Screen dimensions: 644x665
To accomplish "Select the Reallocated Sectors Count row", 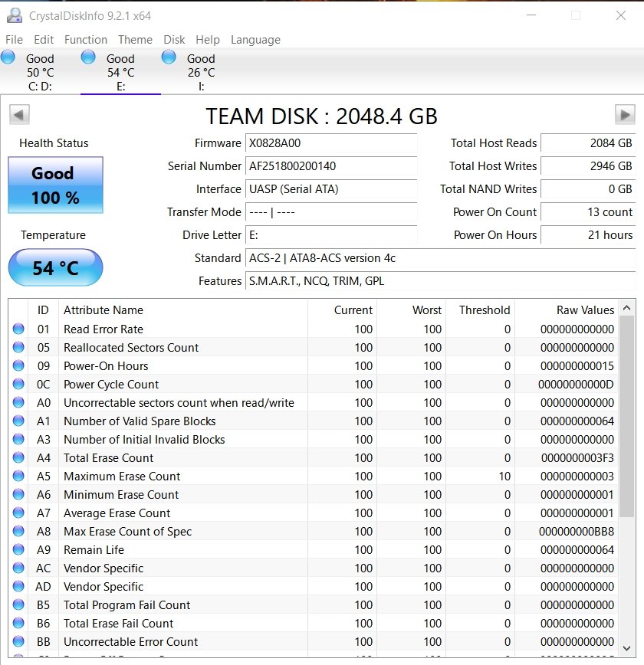I will coord(131,348).
